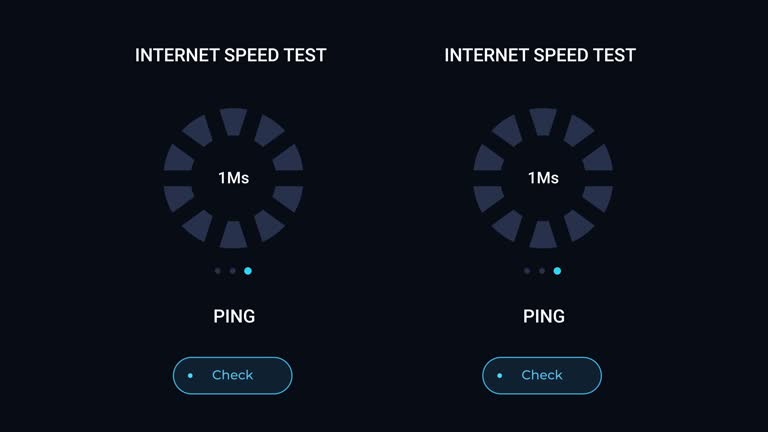Image resolution: width=768 pixels, height=432 pixels.
Task: Click the top segment of the right gauge ring
Action: (543, 121)
